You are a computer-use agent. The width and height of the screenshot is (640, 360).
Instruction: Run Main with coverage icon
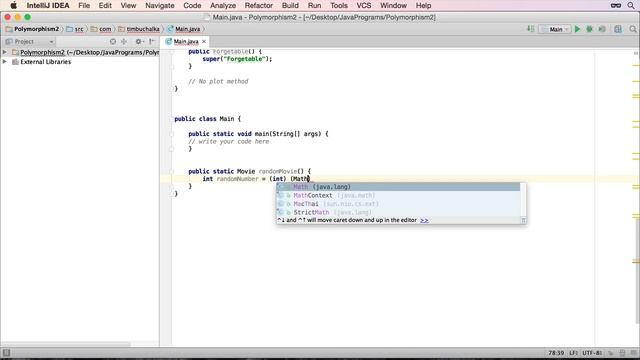coord(602,29)
